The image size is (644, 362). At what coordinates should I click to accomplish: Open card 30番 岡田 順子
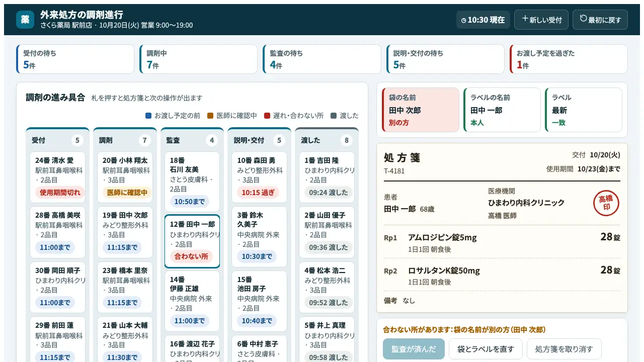[x=57, y=287]
